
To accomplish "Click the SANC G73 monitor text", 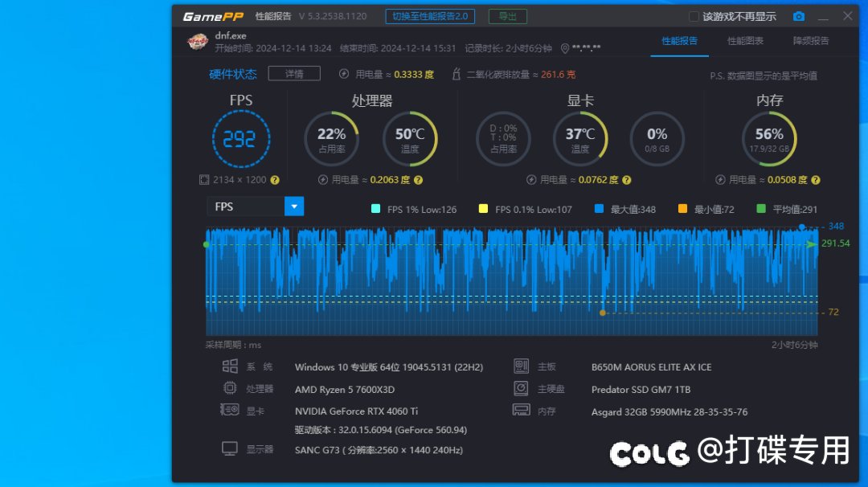I will coord(379,450).
